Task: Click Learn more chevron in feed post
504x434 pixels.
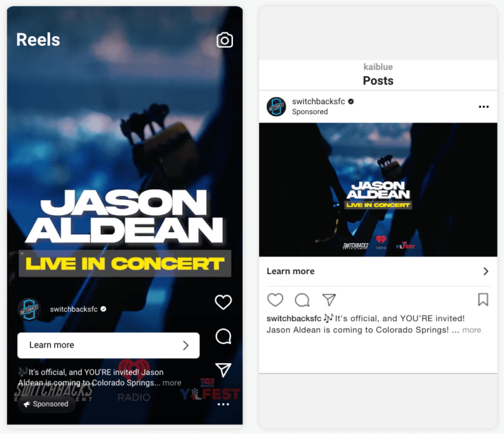Action: point(486,271)
